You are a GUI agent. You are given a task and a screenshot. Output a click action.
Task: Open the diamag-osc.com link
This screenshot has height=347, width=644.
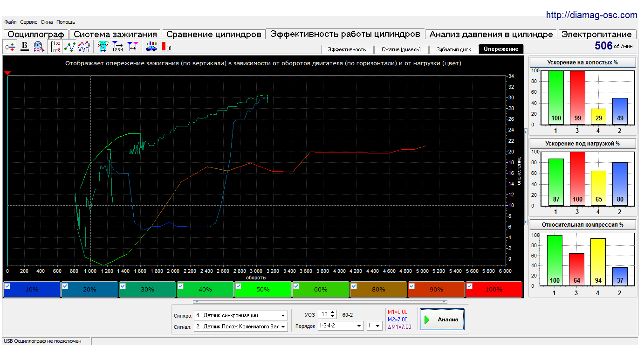coord(591,15)
